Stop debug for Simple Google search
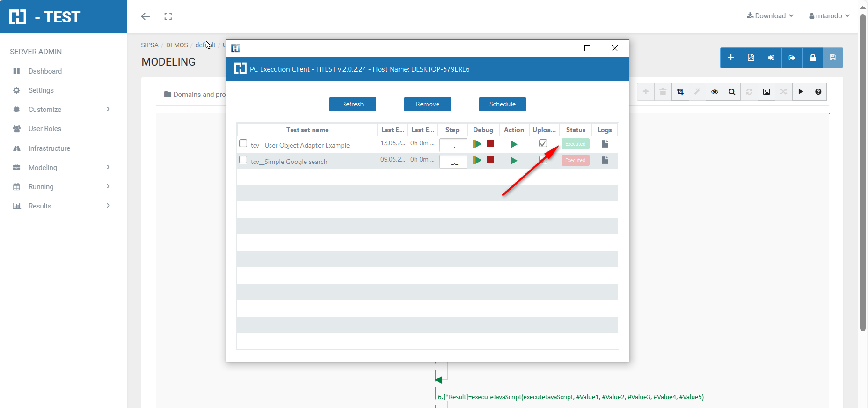This screenshot has width=868, height=408. click(x=490, y=160)
